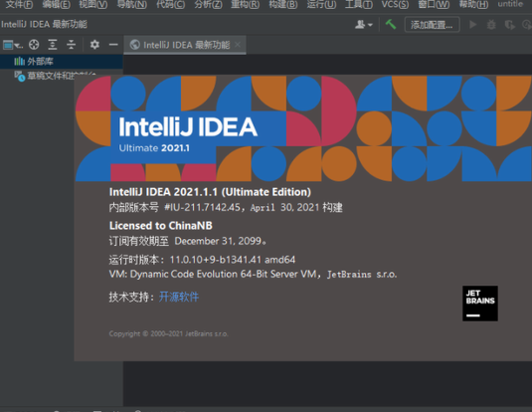Open the 窗口(W) menu
532x412 pixels.
[434, 4]
